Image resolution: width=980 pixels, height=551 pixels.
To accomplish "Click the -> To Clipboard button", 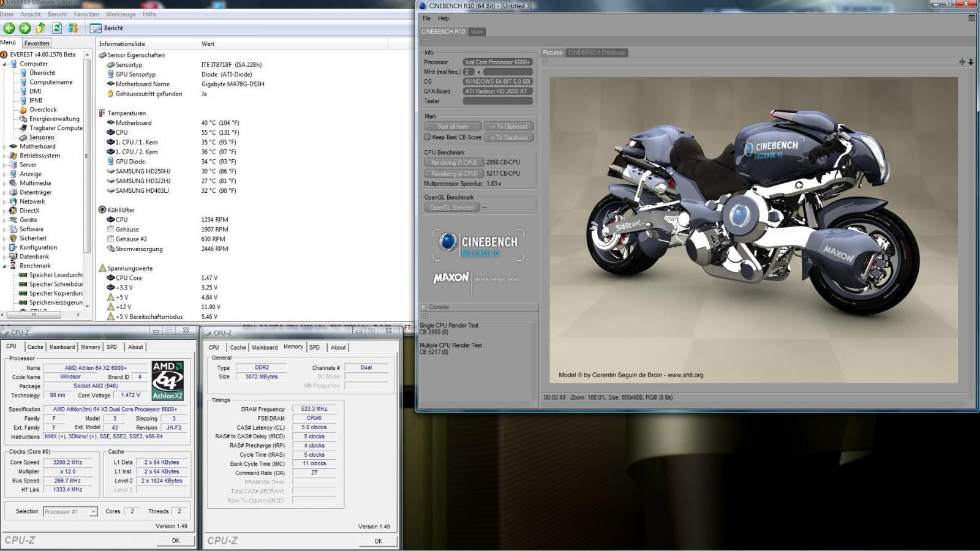I will (508, 127).
